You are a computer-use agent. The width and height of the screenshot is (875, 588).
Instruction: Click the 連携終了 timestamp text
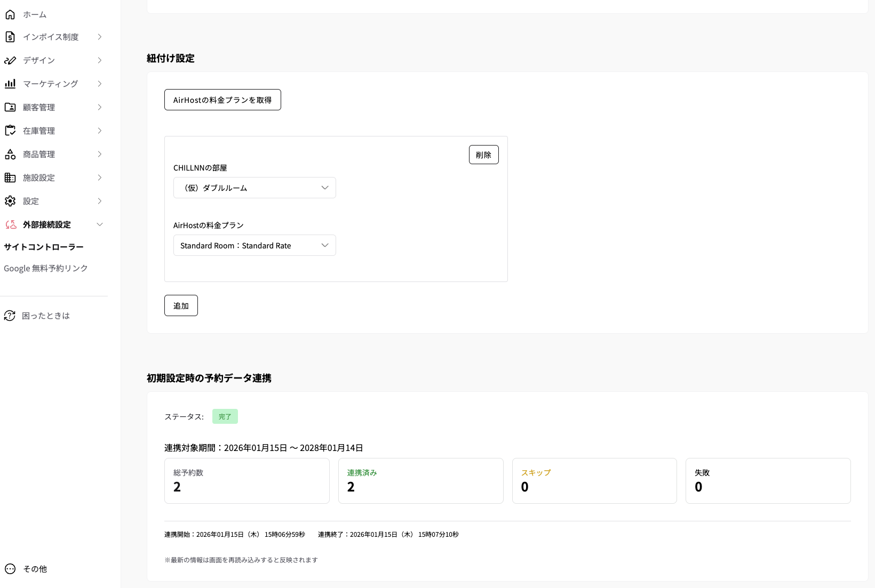[x=388, y=534]
